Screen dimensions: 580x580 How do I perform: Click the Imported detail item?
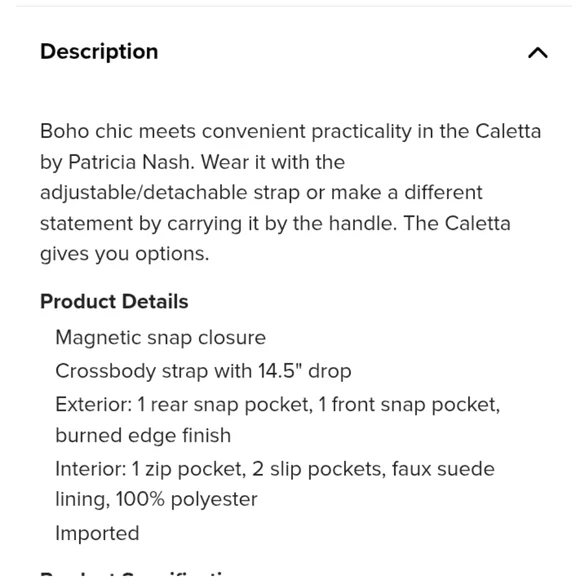click(x=97, y=533)
